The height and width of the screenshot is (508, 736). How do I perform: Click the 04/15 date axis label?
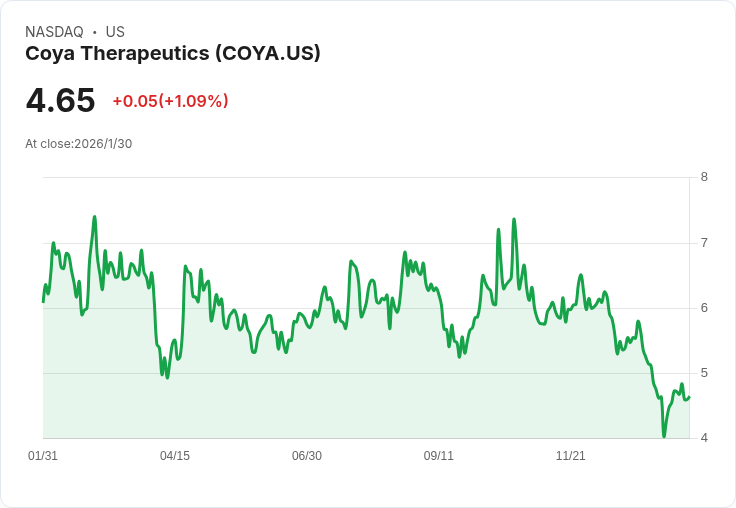[x=175, y=455]
